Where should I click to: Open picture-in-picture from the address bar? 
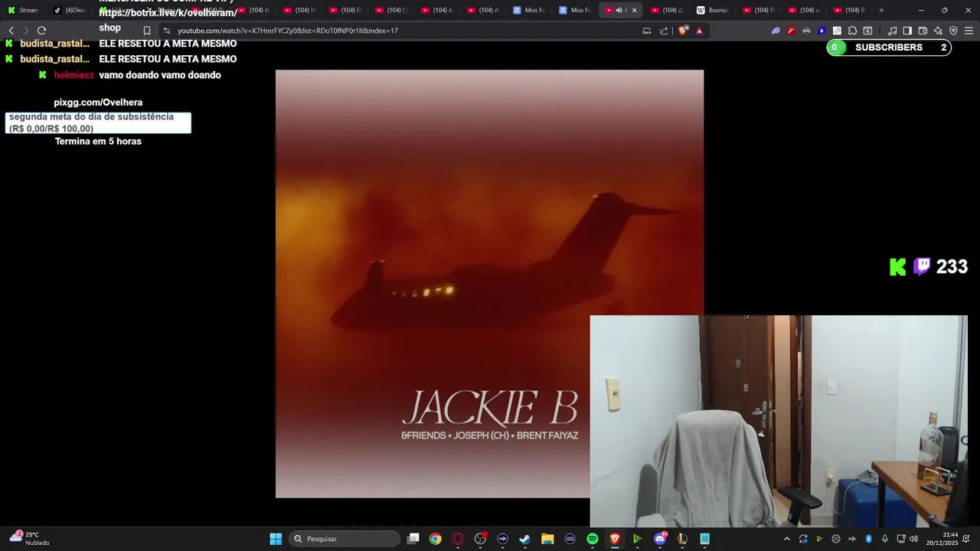647,31
